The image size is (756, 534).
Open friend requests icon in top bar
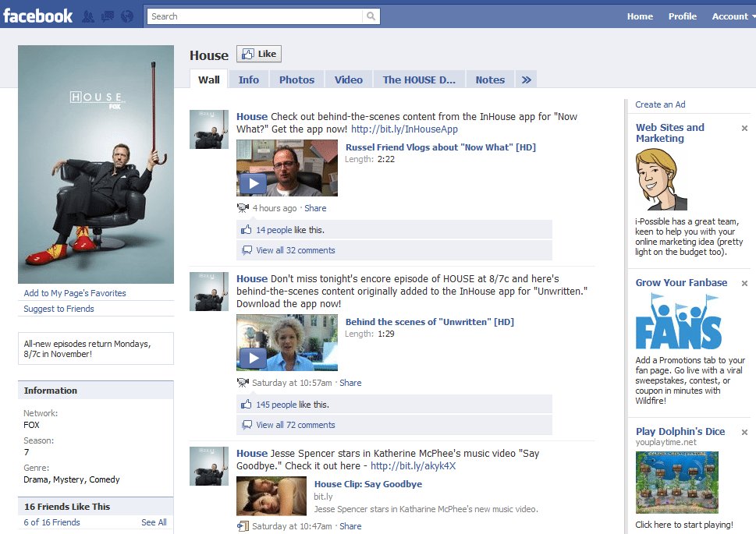[88, 17]
